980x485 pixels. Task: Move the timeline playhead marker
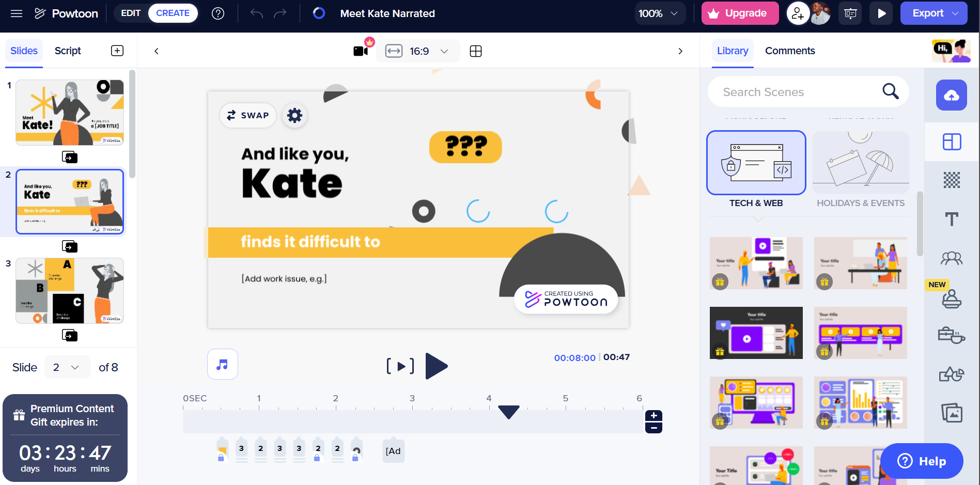(509, 412)
